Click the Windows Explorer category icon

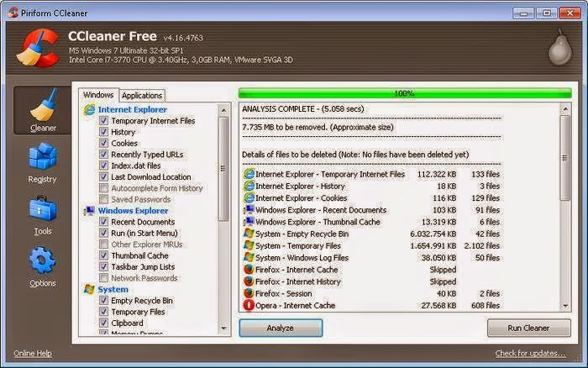pyautogui.click(x=89, y=211)
